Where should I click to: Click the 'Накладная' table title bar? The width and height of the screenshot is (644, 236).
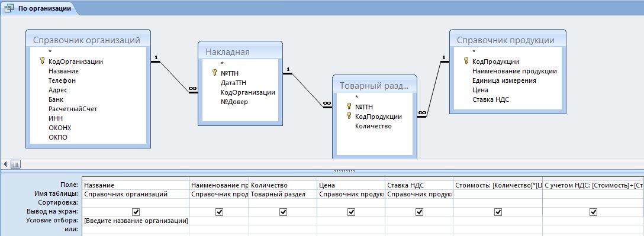pos(240,51)
